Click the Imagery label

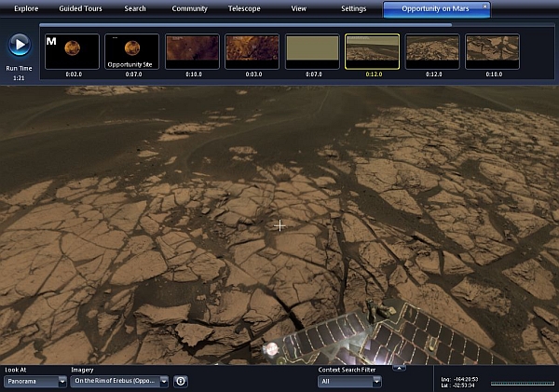coord(82,370)
